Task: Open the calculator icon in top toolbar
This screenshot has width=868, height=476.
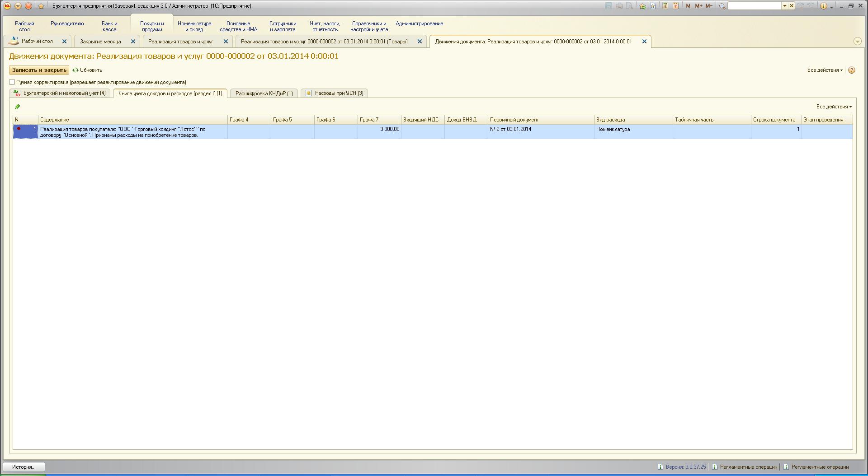Action: tap(665, 6)
